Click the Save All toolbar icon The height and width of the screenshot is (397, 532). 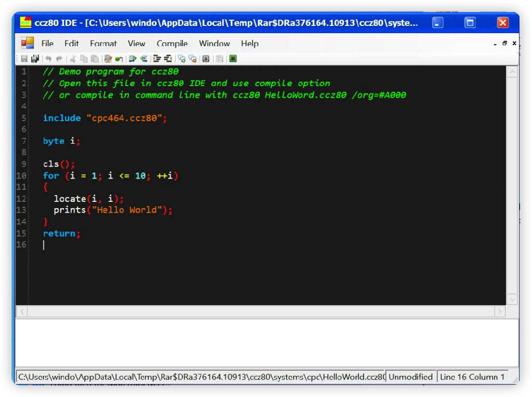[x=35, y=59]
